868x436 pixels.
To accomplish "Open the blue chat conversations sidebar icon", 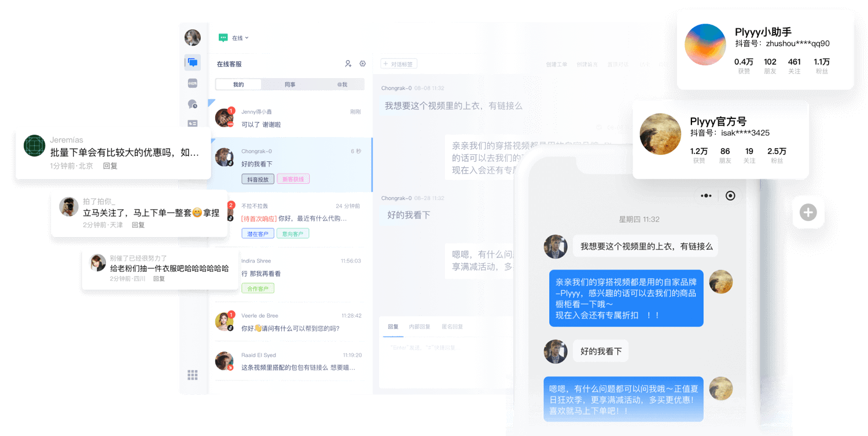I will click(x=193, y=62).
